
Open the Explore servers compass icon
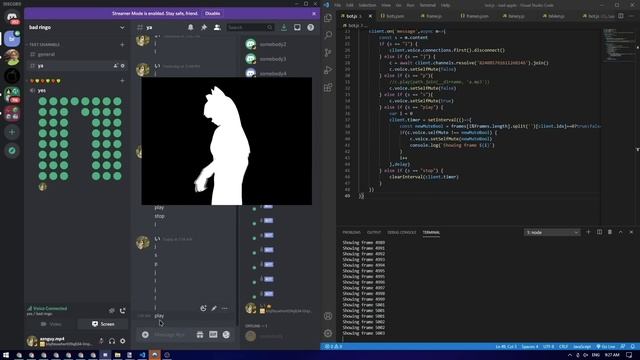tap(12, 151)
